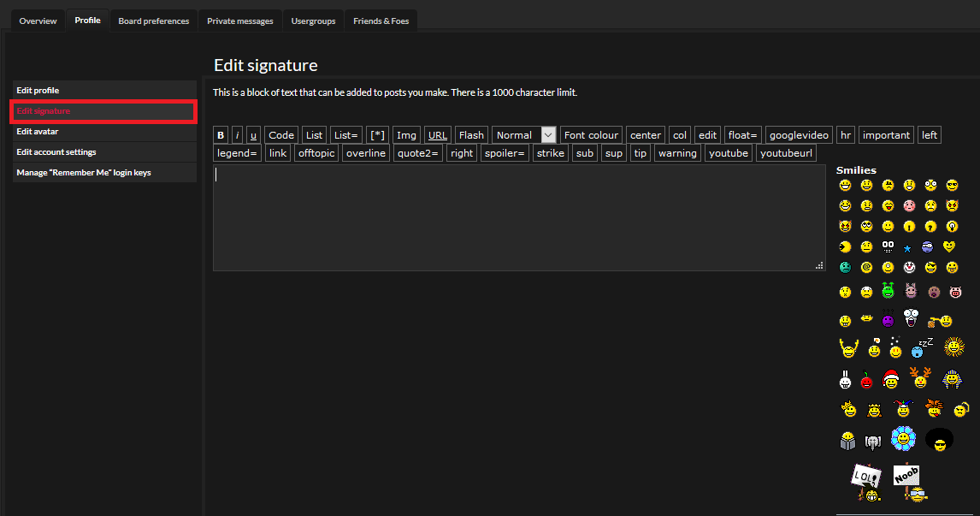
Task: Insert the Pac-Man smiley
Action: tap(845, 247)
